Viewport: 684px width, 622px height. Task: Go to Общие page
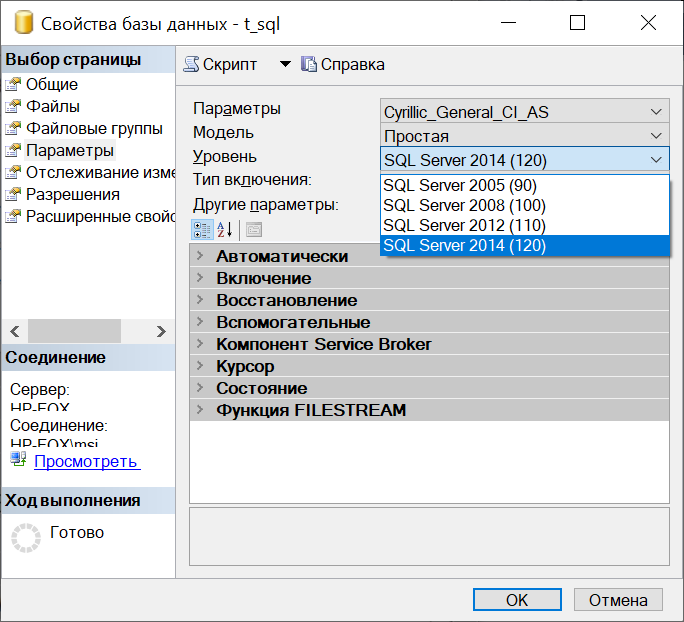click(52, 84)
